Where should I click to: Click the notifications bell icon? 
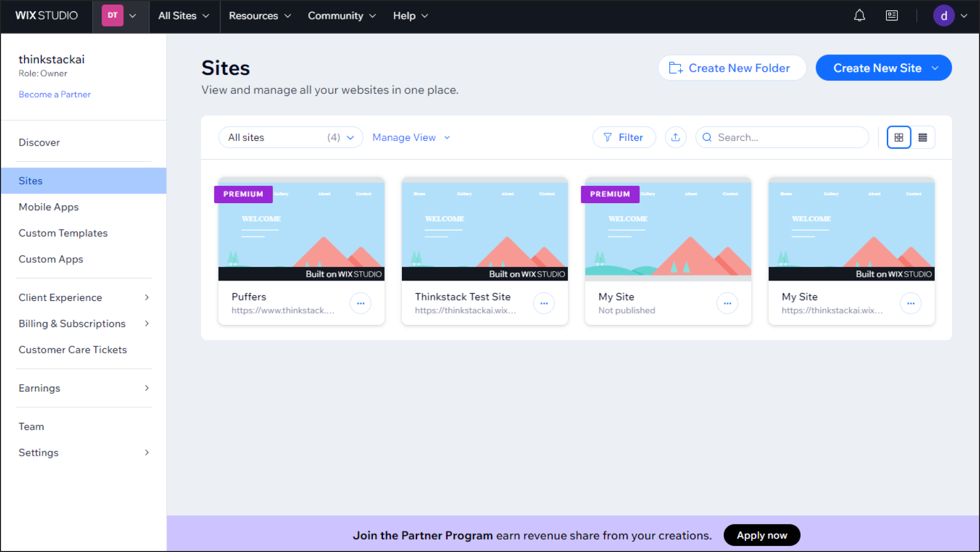click(859, 15)
